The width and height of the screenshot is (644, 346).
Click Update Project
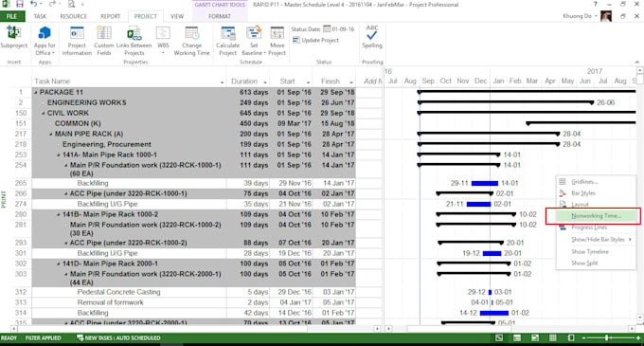[x=315, y=40]
